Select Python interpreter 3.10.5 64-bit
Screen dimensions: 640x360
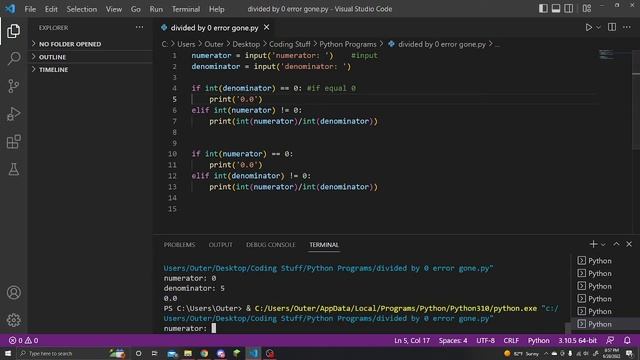click(578, 340)
